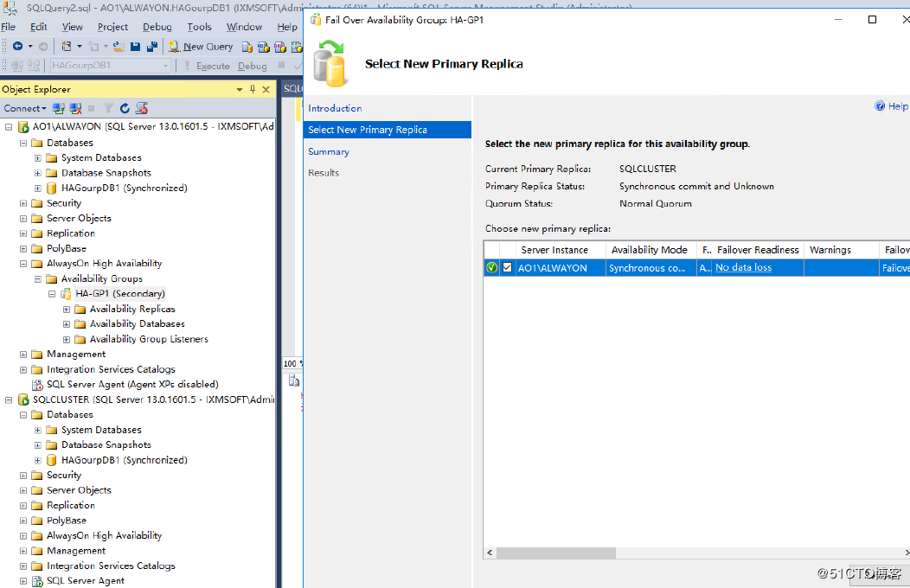Image resolution: width=910 pixels, height=588 pixels.
Task: Click the Database Engine Query icon
Action: (x=247, y=47)
